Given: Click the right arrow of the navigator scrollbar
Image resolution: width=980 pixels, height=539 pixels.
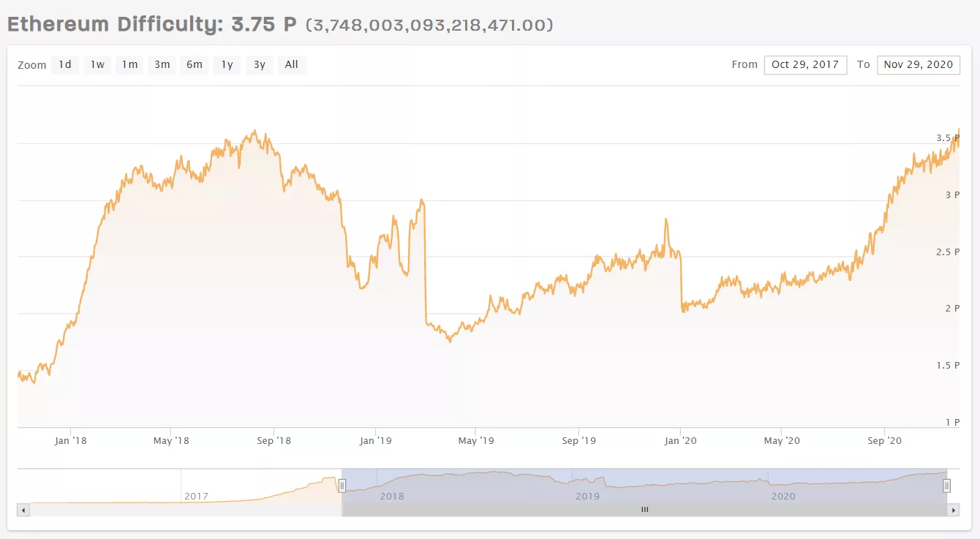Looking at the screenshot, I should pos(954,509).
